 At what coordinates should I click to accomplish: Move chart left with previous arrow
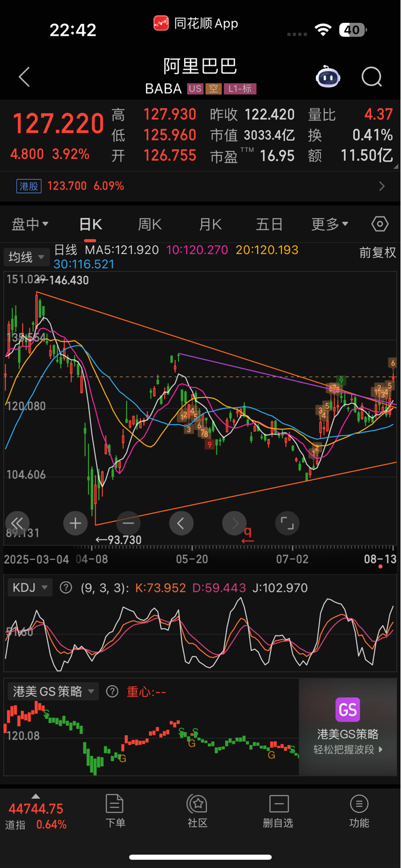point(181,523)
